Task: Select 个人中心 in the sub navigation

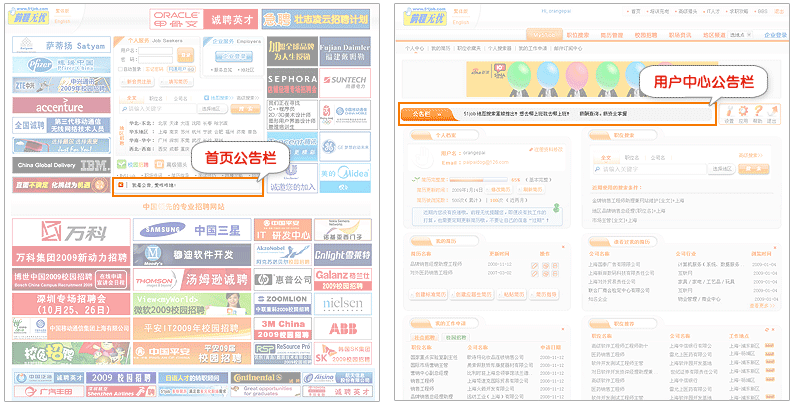Action: coord(414,48)
